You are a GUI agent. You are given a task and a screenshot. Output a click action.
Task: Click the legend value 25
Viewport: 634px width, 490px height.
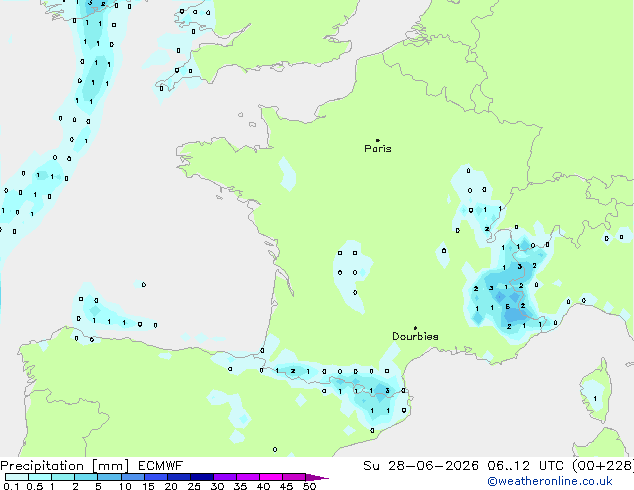(x=194, y=486)
